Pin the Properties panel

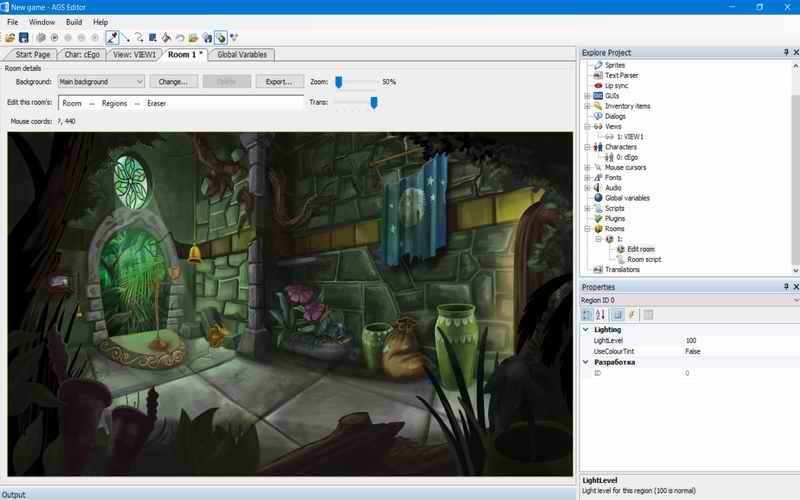tap(785, 287)
